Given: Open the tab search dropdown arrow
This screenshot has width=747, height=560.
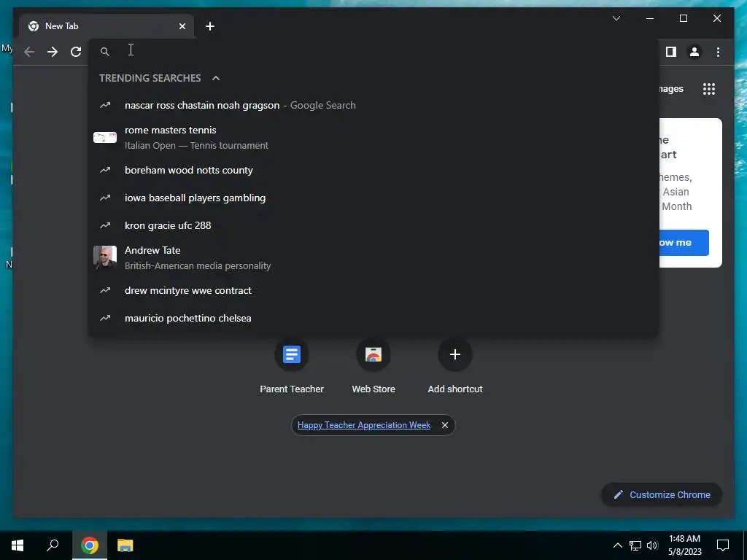Looking at the screenshot, I should click(x=616, y=18).
